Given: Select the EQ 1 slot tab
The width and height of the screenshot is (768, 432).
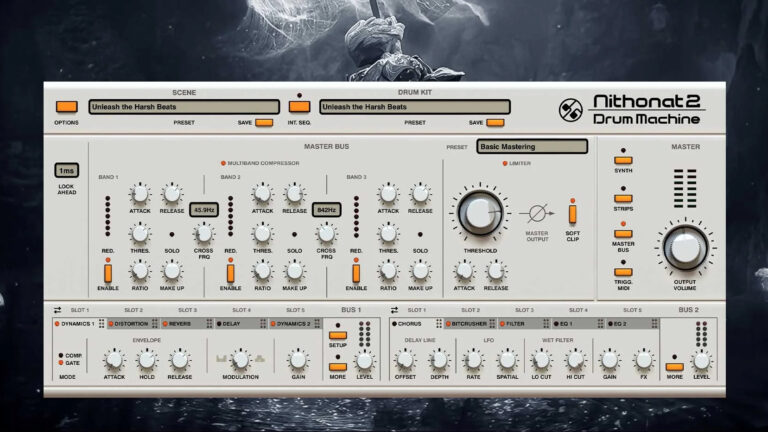Looking at the screenshot, I should 578,324.
